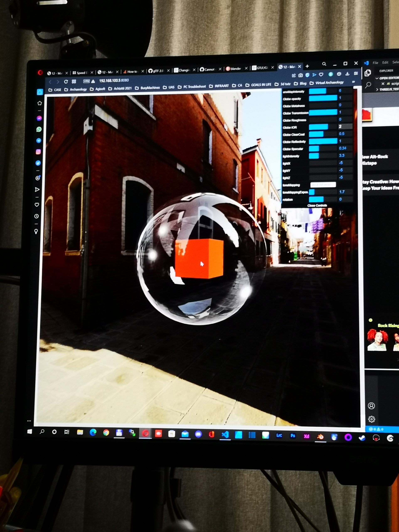Open VS Code search icon

(x=368, y=85)
